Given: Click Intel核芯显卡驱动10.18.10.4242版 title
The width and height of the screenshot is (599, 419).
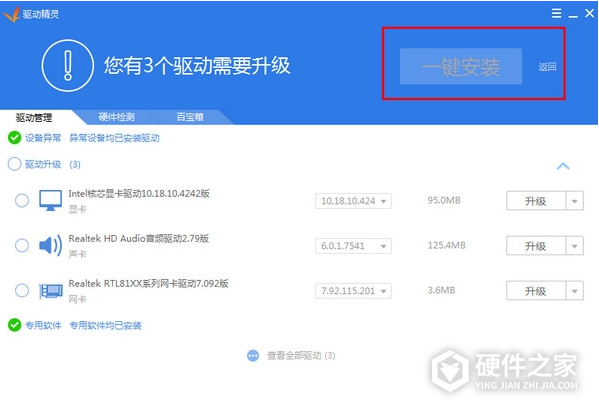Looking at the screenshot, I should pyautogui.click(x=139, y=193).
